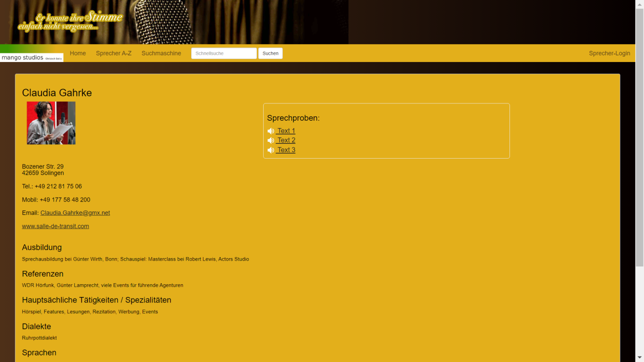Select the Claudia Gahrke heading
The height and width of the screenshot is (362, 644).
(57, 93)
